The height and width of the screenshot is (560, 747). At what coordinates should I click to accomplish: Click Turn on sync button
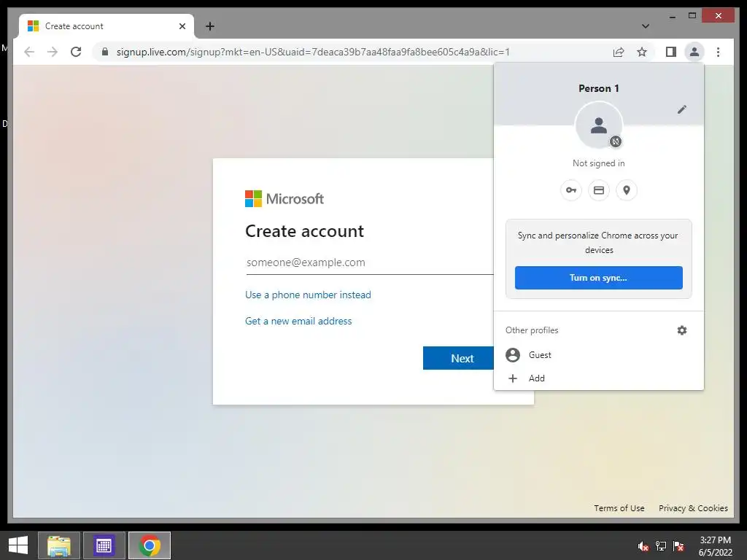point(598,278)
